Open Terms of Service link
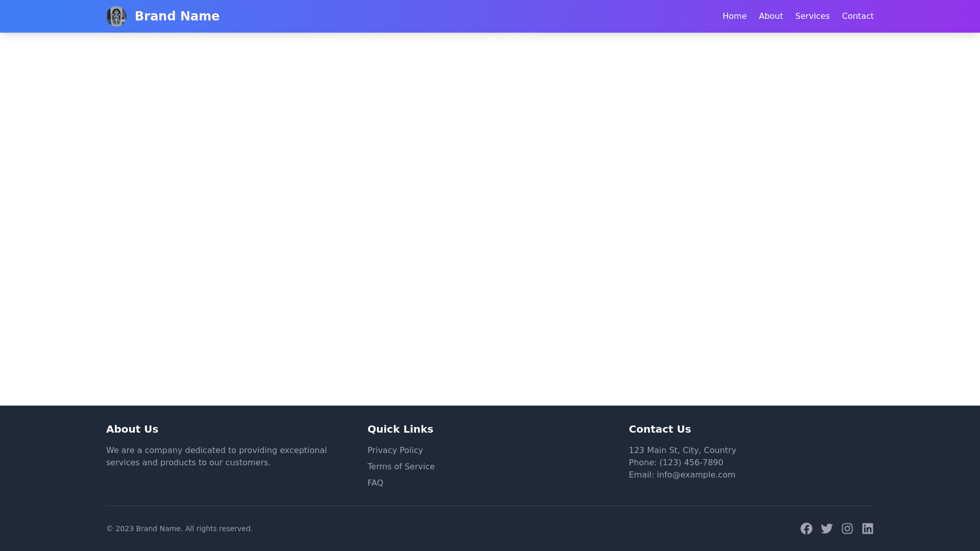This screenshot has height=551, width=980. [x=401, y=466]
